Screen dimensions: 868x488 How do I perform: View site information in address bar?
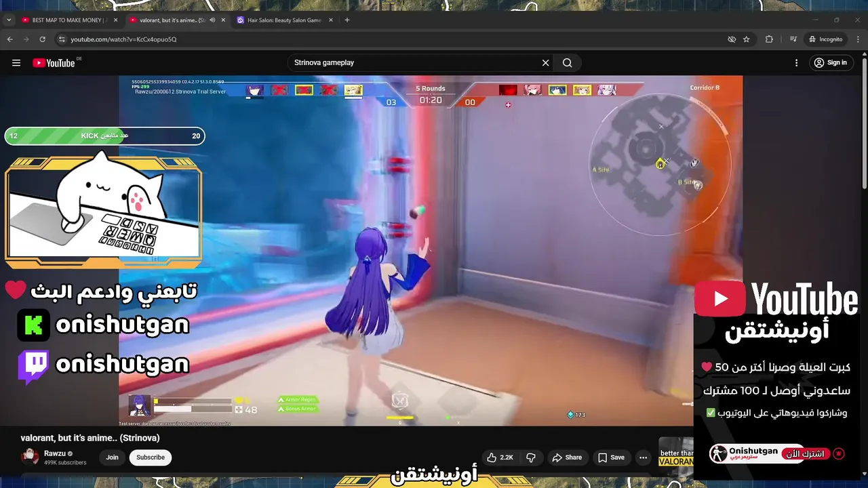61,39
